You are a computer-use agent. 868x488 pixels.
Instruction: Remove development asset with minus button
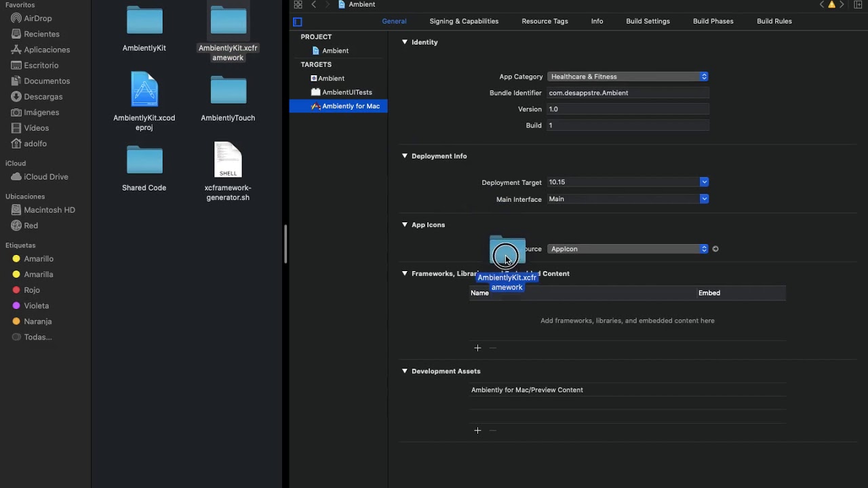(x=493, y=430)
